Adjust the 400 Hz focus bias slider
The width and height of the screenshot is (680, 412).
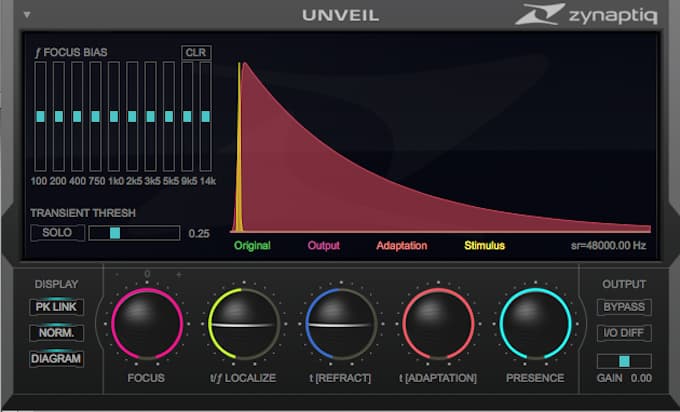tap(77, 116)
